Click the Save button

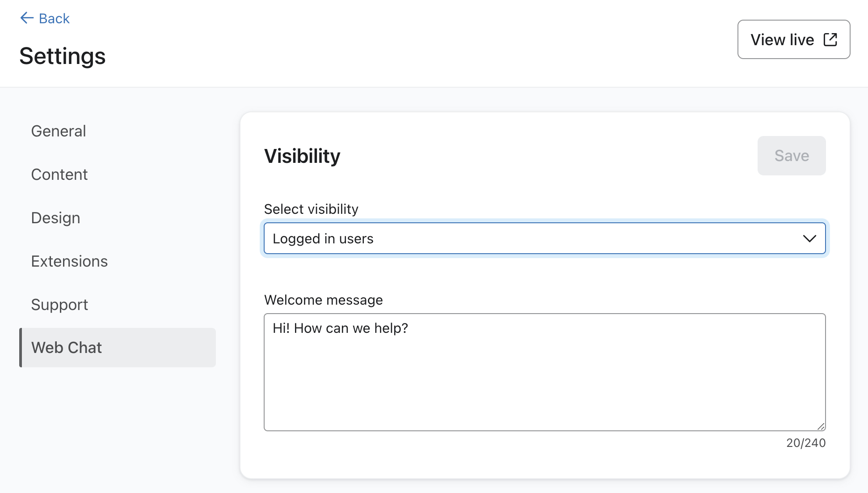(x=791, y=156)
